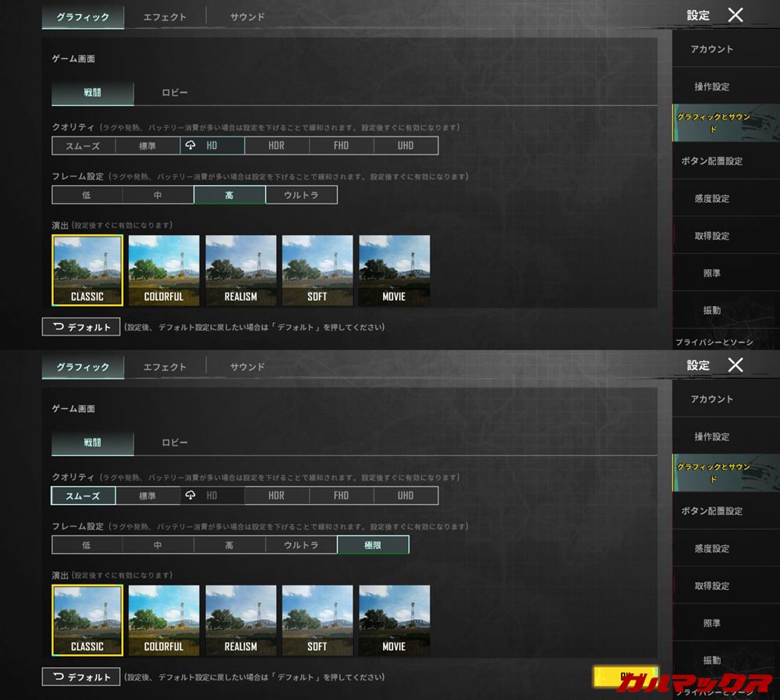Go to ボタン配置設定 in the upper sidebar
The image size is (780, 700).
711,161
